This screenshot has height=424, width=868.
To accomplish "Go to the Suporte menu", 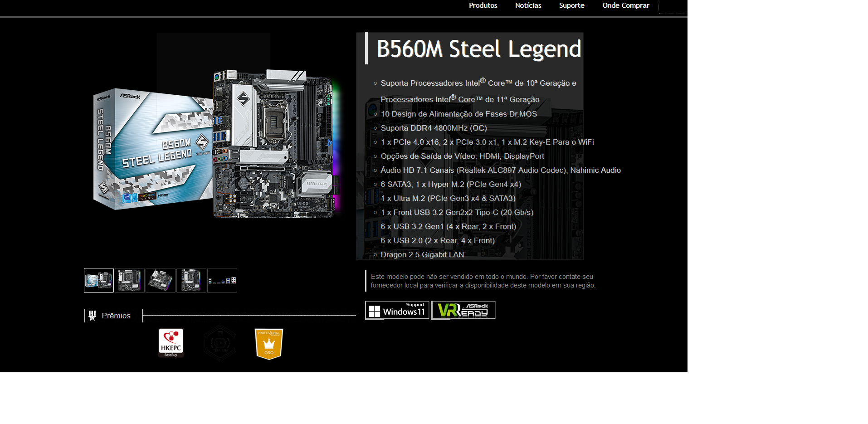I will (571, 5).
